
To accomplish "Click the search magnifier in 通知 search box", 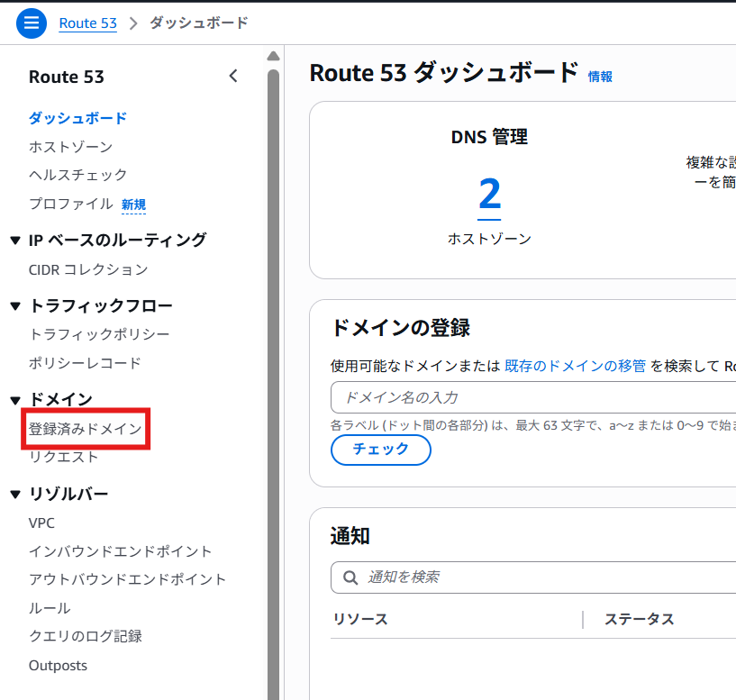I will point(350,577).
